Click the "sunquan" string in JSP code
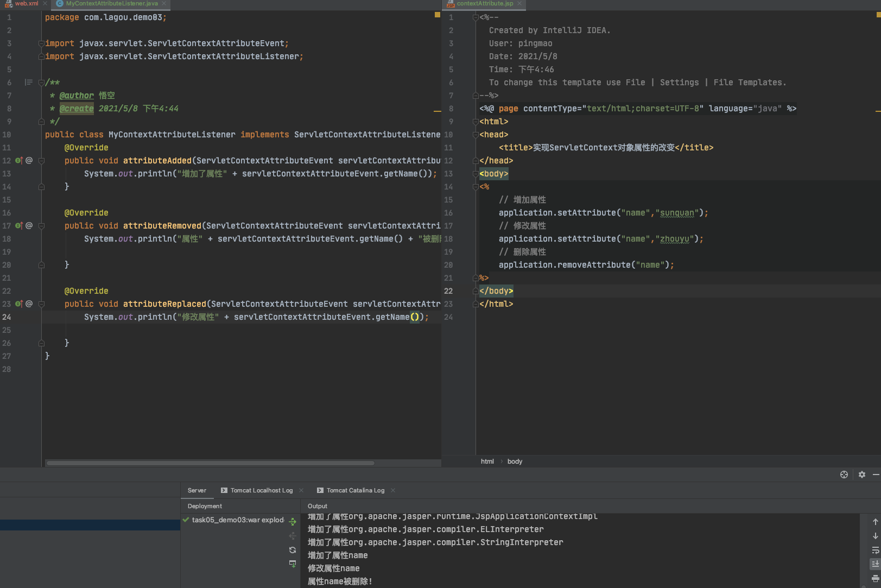This screenshot has height=588, width=881. [677, 213]
